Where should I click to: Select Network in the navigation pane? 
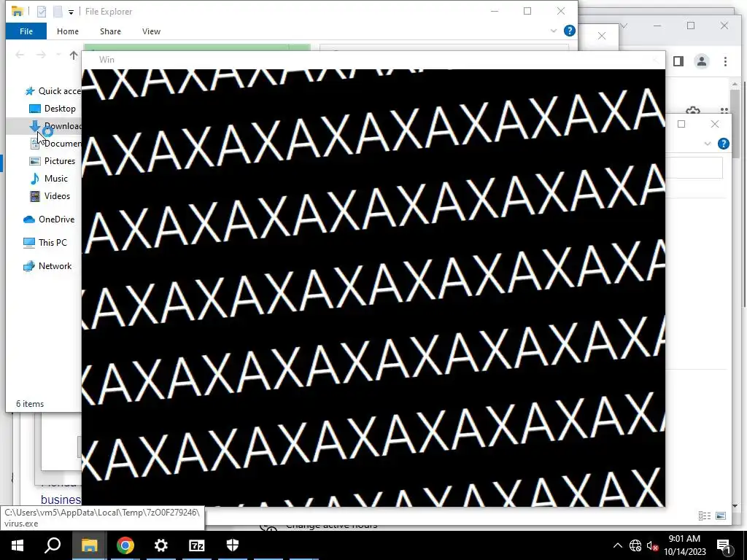click(47, 266)
